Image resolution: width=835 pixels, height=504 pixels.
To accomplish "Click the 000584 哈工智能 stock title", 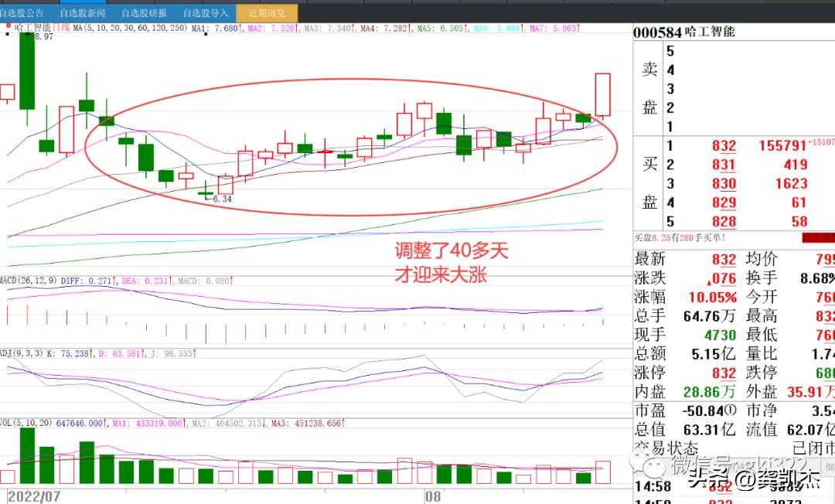I will point(684,32).
